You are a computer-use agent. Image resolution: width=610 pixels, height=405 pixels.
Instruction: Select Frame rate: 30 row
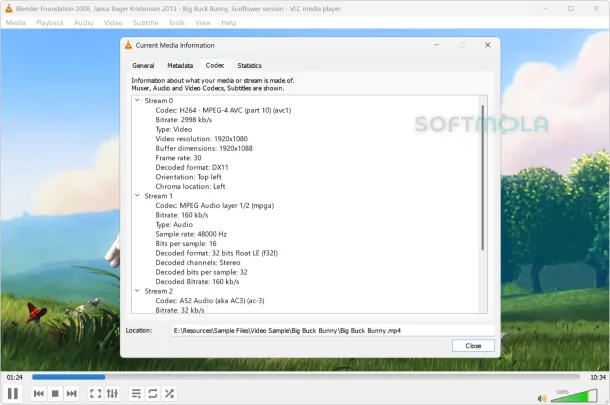point(179,158)
